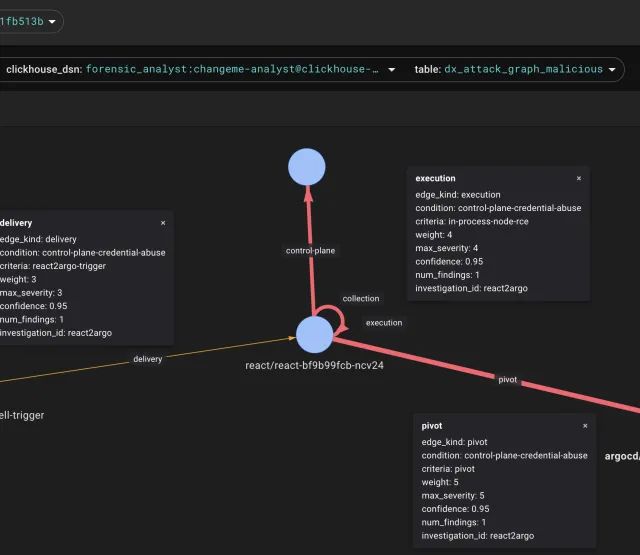640x555 pixels.
Task: Click weight: 5 in pivot card
Action: point(440,482)
